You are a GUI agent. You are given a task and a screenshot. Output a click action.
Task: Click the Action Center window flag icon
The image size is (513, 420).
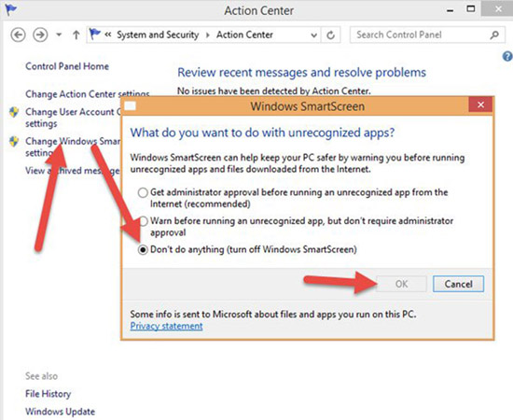pos(10,9)
